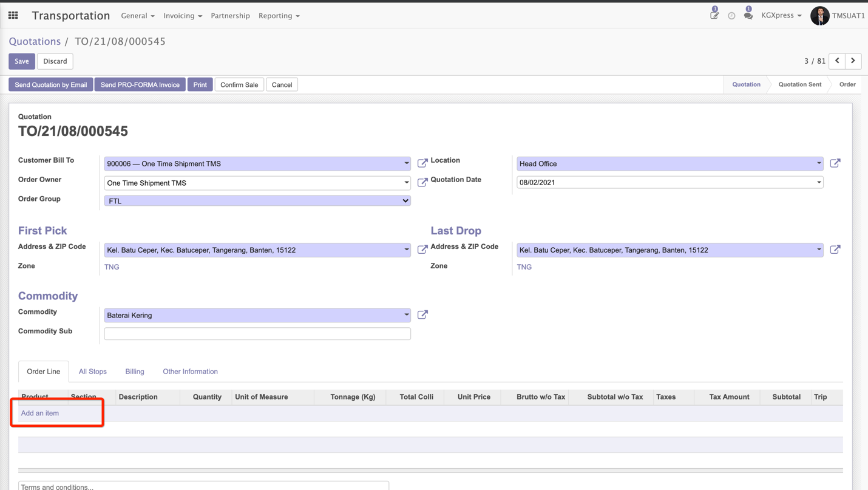868x490 pixels.
Task: Click Send PRO-FORMA Invoice
Action: tap(140, 85)
